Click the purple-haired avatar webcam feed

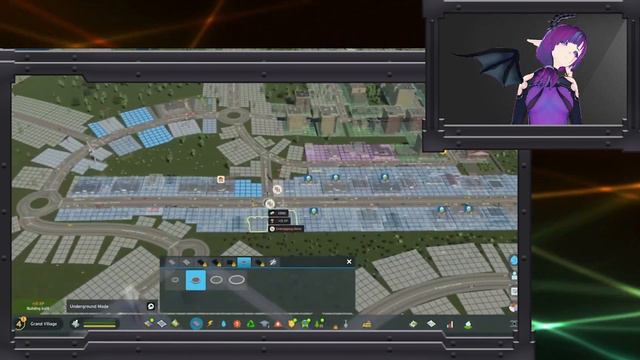click(532, 69)
